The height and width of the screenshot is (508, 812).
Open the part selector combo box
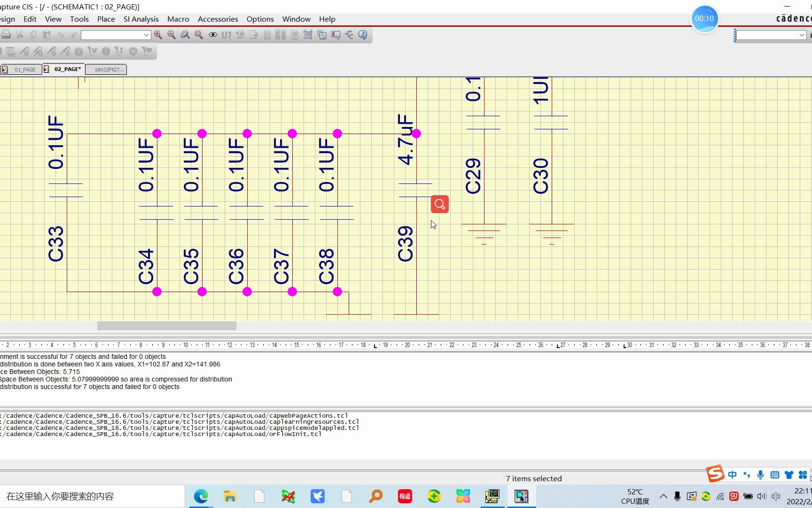[x=116, y=35]
